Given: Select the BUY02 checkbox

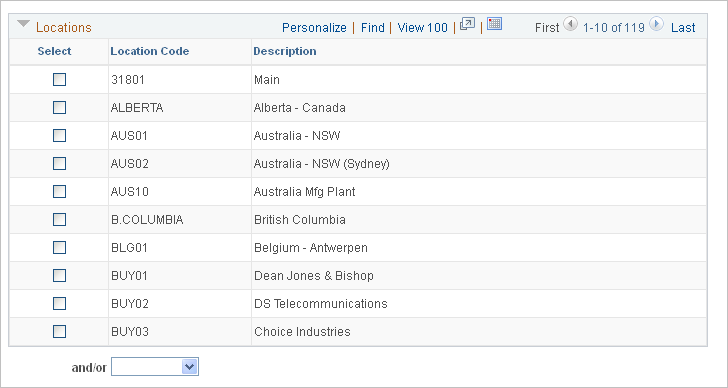Looking at the screenshot, I should pos(59,304).
